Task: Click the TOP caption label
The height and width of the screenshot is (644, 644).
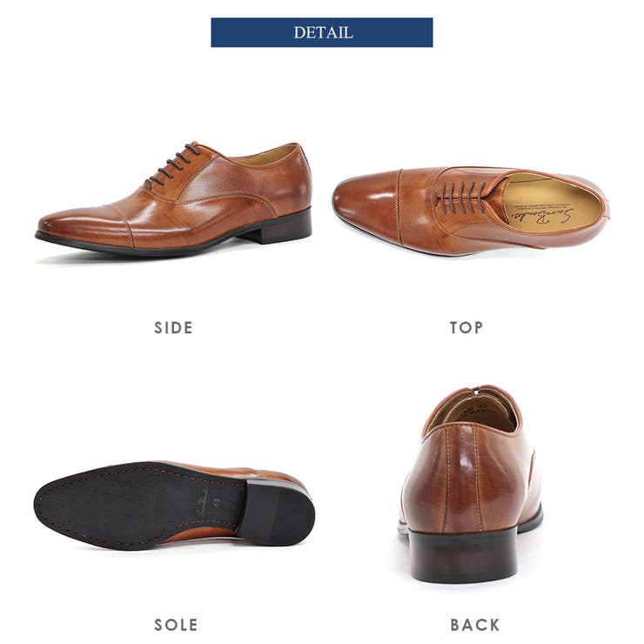Action: 466,328
